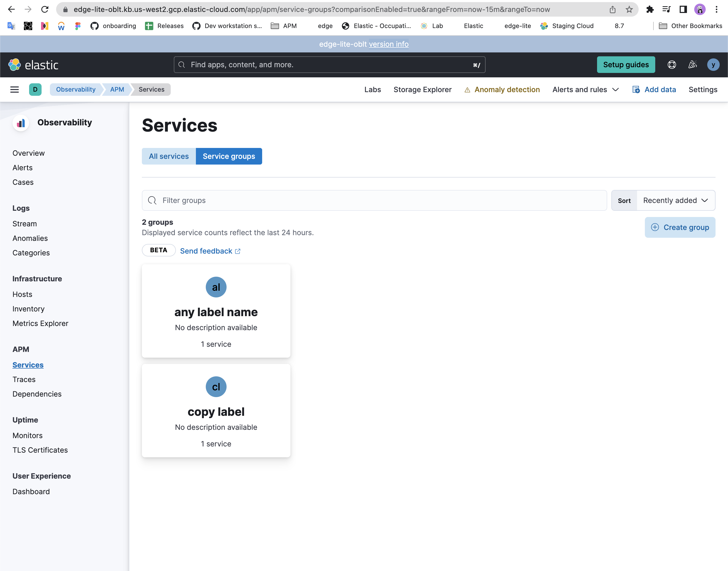Expand the Alerts and rules dropdown
This screenshot has width=728, height=571.
tap(585, 89)
